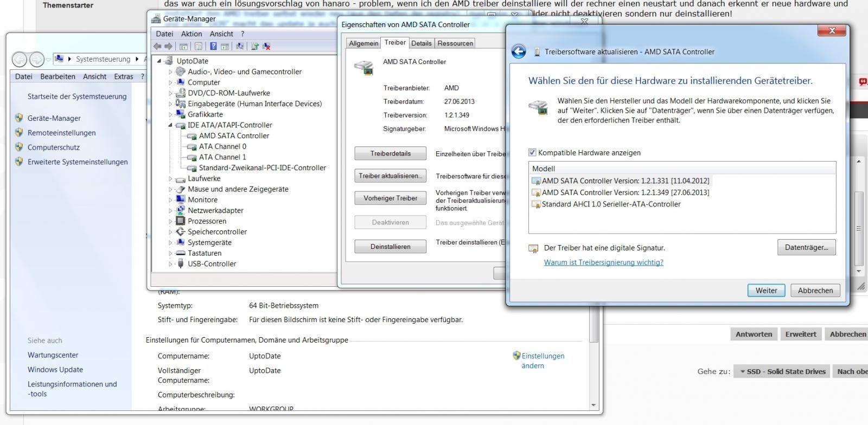Click the Datenträger... button

(x=806, y=247)
